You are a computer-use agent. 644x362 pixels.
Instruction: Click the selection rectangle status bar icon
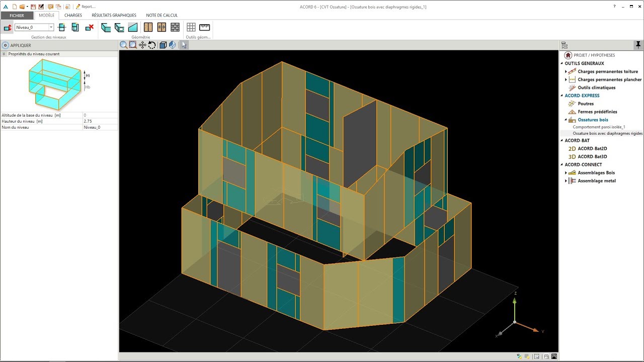tap(538, 356)
